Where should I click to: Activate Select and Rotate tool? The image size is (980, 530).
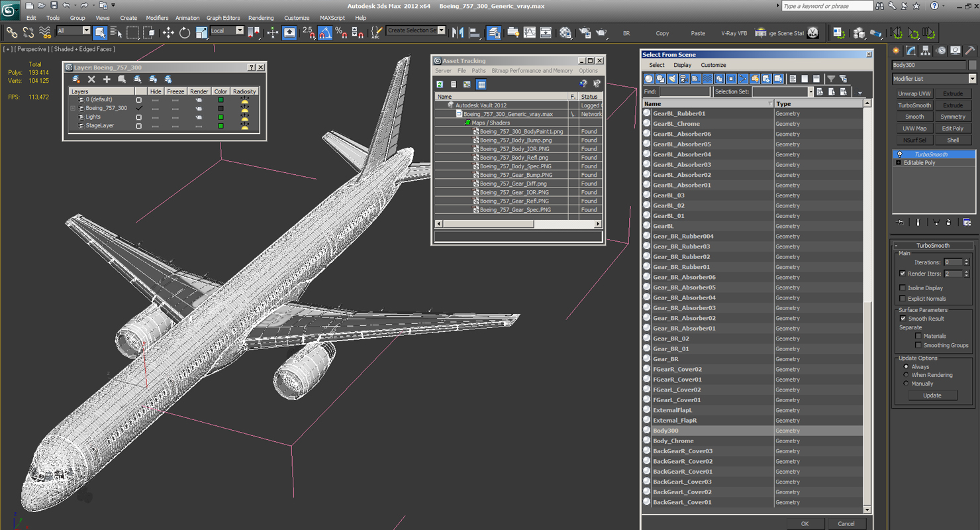185,32
